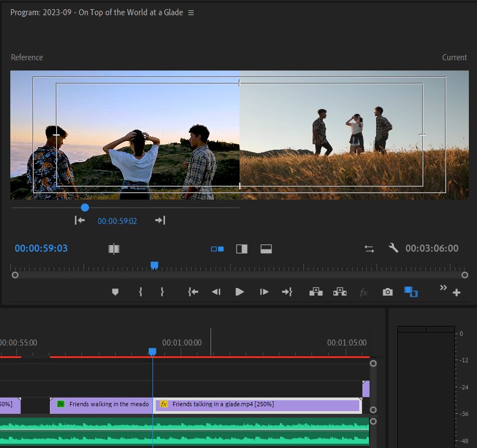
Task: Select side-by-side comparison view
Action: click(217, 249)
